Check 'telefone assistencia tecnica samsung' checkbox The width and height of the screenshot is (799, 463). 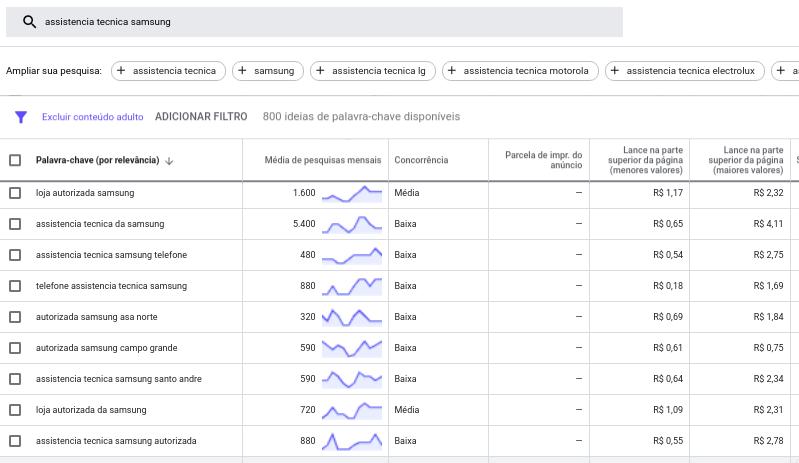point(15,286)
